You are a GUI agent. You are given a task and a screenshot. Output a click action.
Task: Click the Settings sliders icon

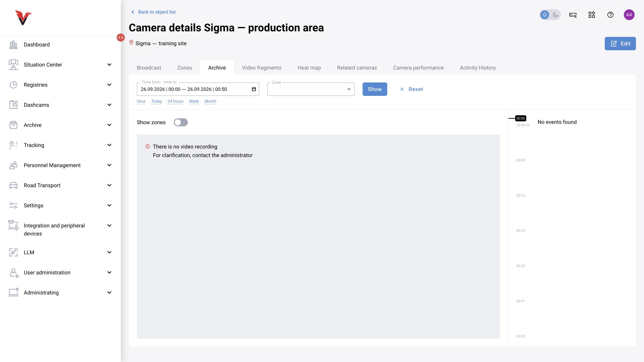(13, 205)
